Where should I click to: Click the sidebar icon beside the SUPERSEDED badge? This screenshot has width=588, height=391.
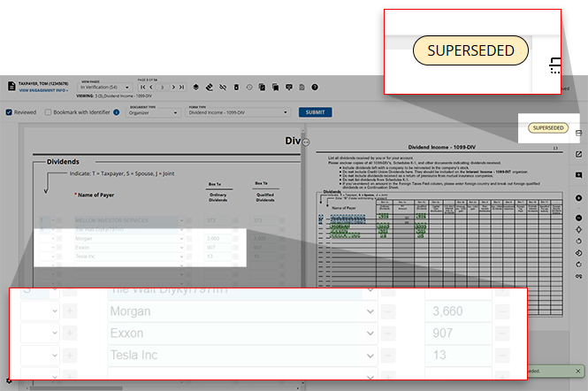pyautogui.click(x=578, y=133)
